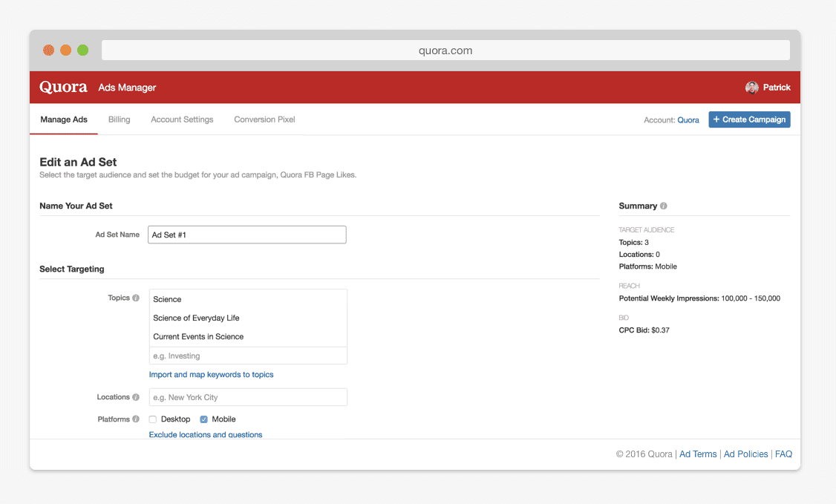This screenshot has height=504, width=836.
Task: Switch to the Billing tab
Action: point(119,120)
